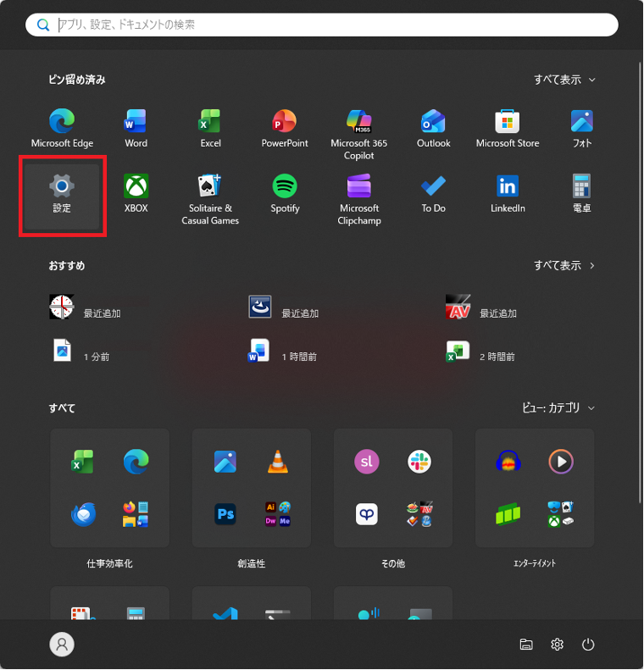Open the To Do app
Image resolution: width=644 pixels, height=670 pixels.
point(433,193)
